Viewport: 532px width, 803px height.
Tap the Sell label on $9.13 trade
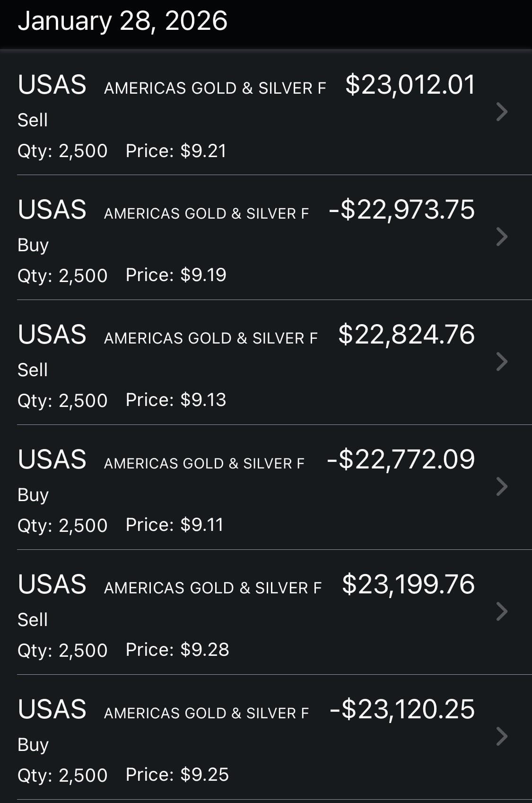[x=33, y=370]
